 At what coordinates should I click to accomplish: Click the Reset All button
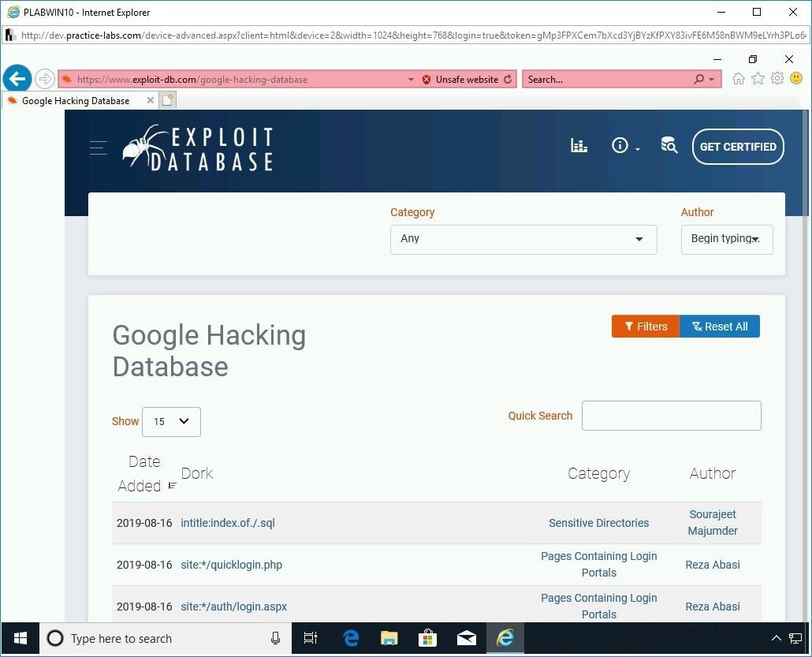click(719, 326)
